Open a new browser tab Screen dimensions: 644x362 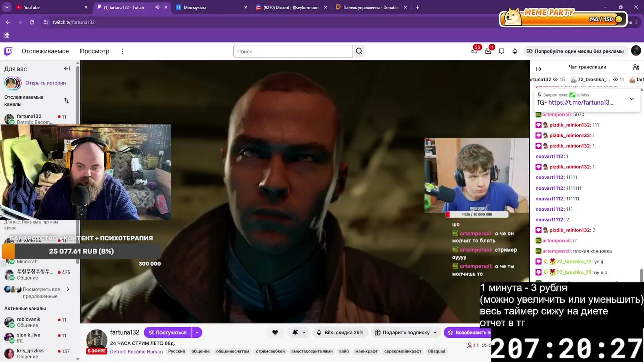point(417,7)
